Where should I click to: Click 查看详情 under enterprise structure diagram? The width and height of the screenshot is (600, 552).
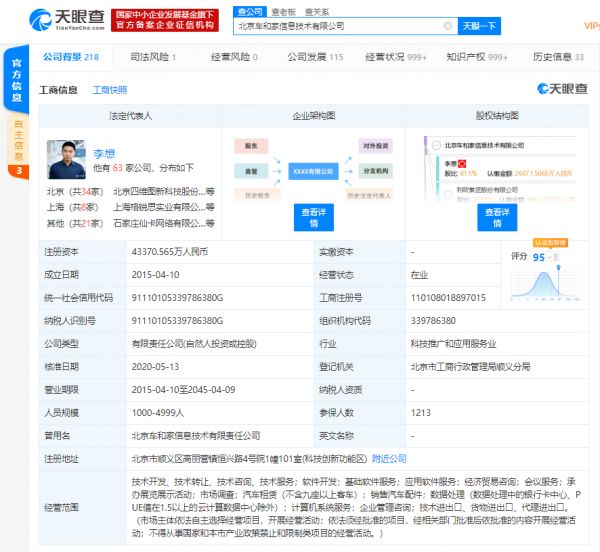(x=312, y=218)
